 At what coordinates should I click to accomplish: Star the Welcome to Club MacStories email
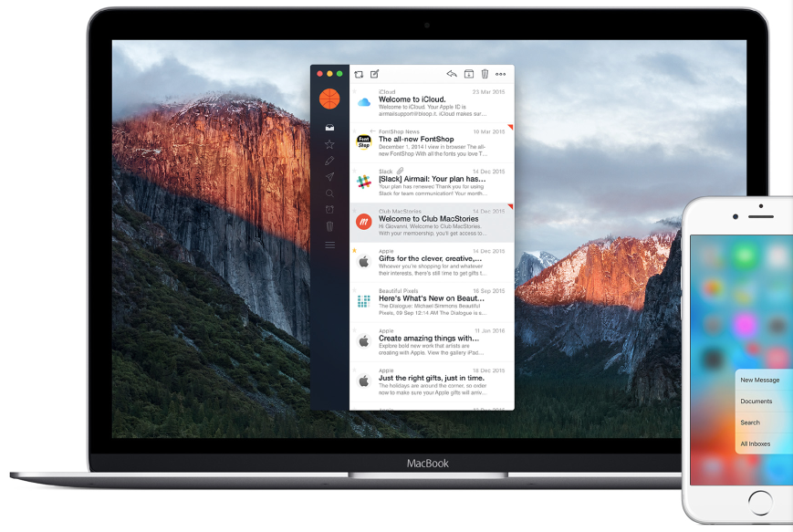(x=355, y=211)
